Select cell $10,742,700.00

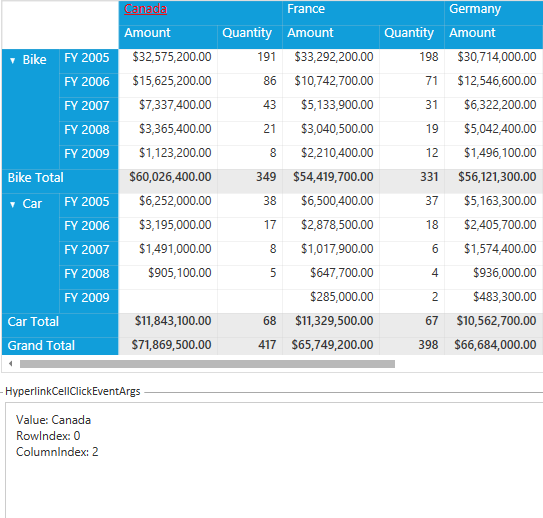click(331, 85)
